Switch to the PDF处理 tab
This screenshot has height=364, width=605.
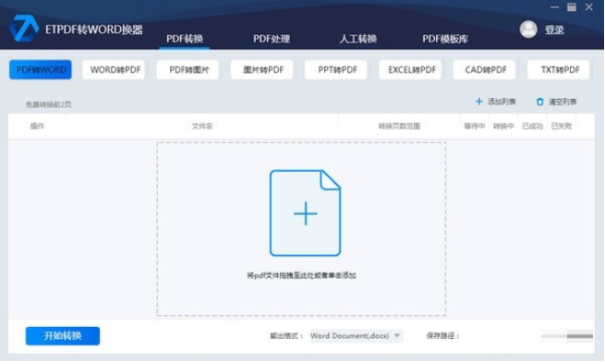(x=272, y=39)
